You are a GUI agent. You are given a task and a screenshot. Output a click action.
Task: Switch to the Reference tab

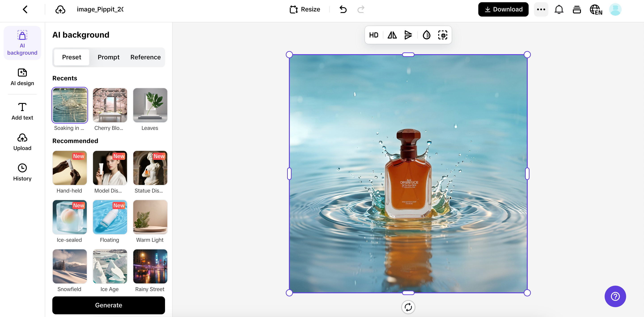145,57
